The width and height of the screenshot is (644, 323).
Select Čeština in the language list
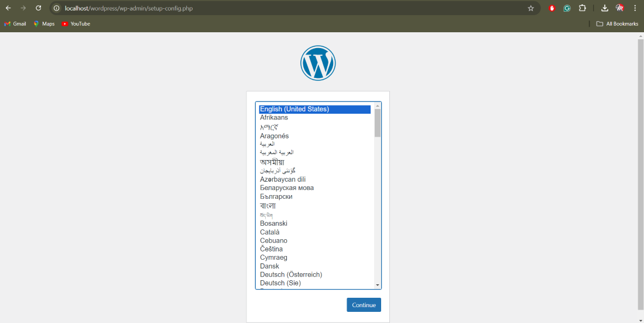(x=314, y=249)
